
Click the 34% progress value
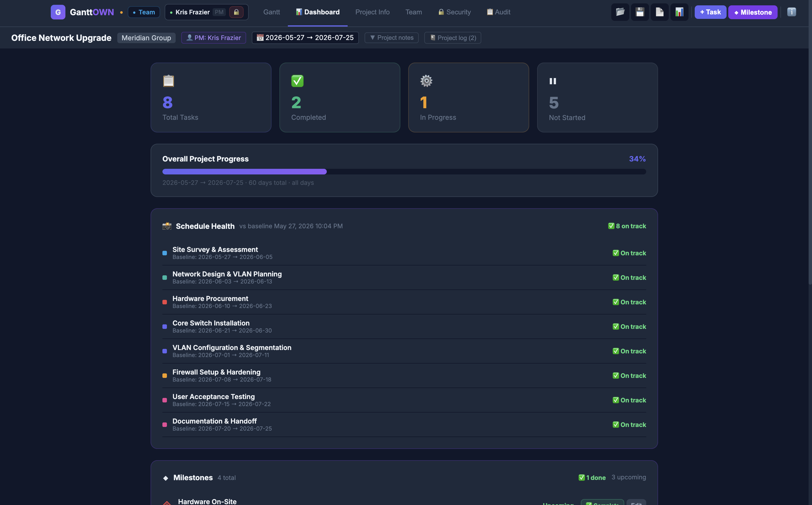coord(637,159)
